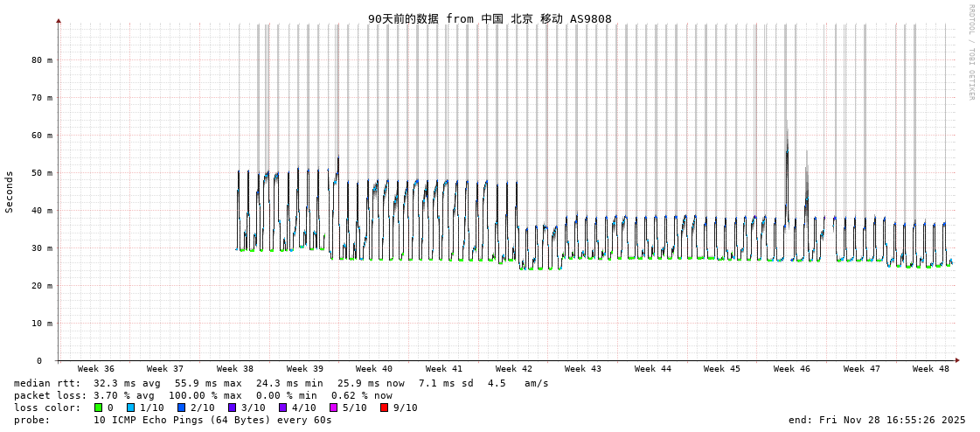Click the Week 36 label on the timeline
Viewport: 980px width, 432px height.
click(x=95, y=369)
